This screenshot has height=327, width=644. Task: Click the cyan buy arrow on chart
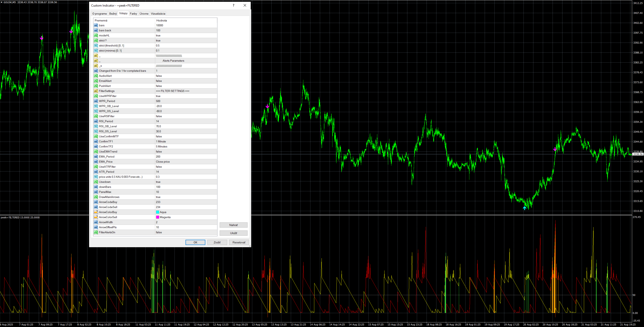pos(525,208)
